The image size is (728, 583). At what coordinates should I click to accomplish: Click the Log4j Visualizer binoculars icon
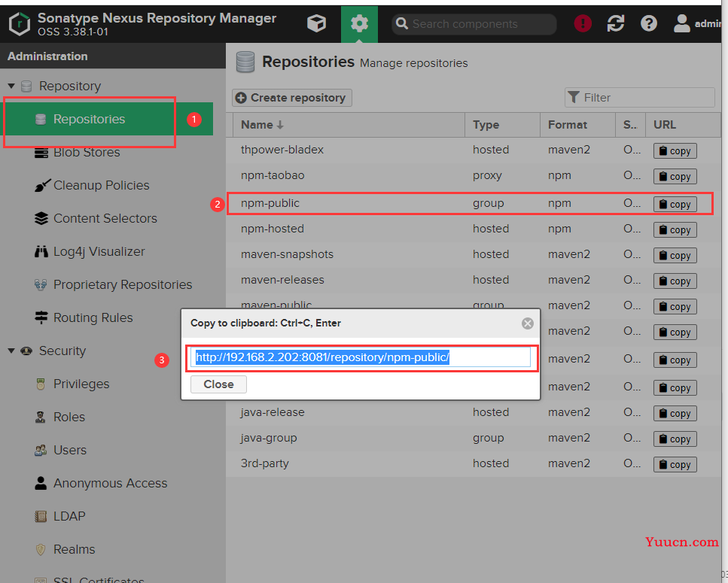point(41,251)
